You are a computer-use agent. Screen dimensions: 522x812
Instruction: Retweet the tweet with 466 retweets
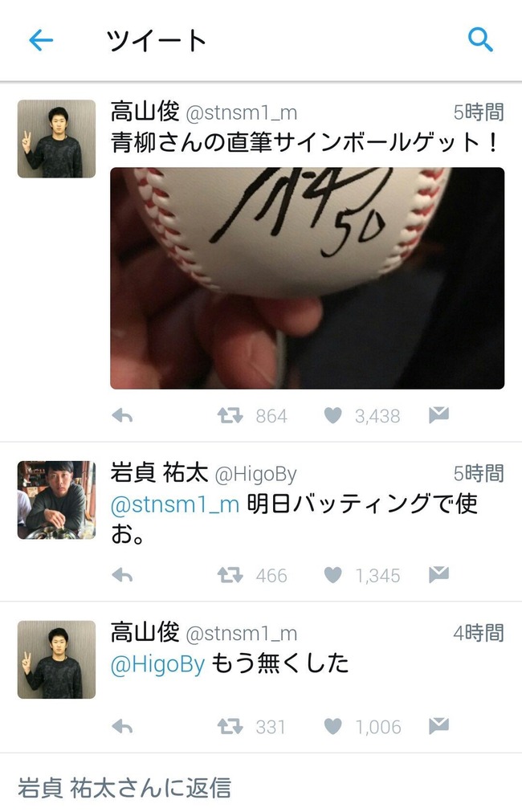click(230, 575)
